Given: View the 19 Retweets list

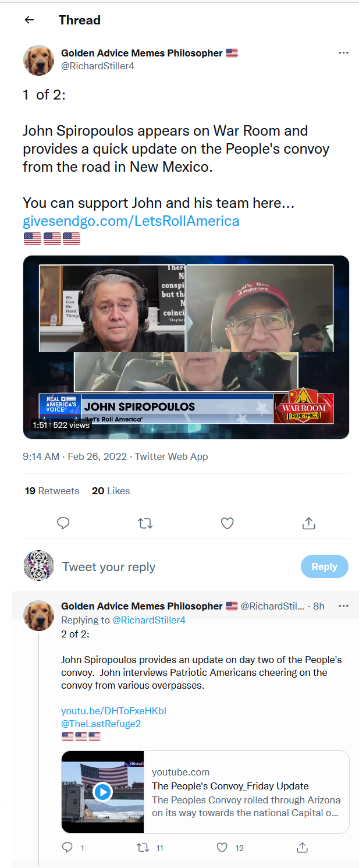Looking at the screenshot, I should coord(52,491).
